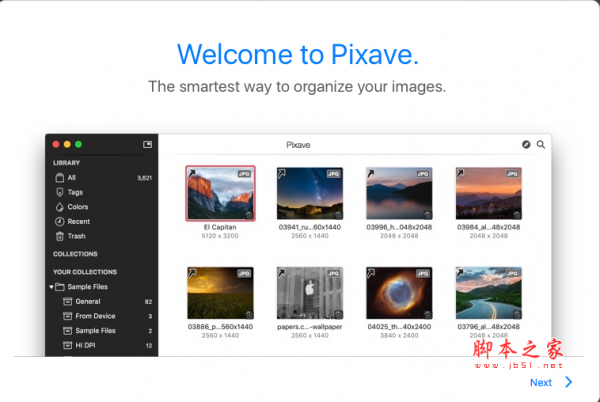Click the All library box icon
This screenshot has width=600, height=402.
pos(60,177)
